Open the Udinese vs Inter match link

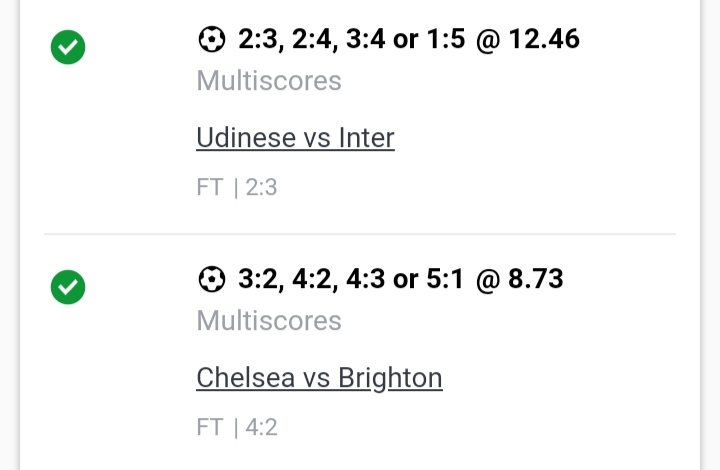pos(295,138)
